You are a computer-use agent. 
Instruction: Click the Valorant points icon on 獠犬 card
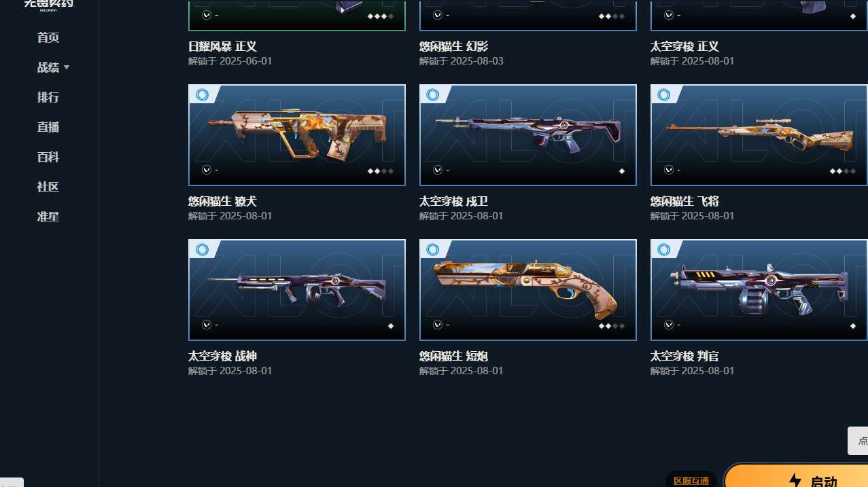pos(207,170)
